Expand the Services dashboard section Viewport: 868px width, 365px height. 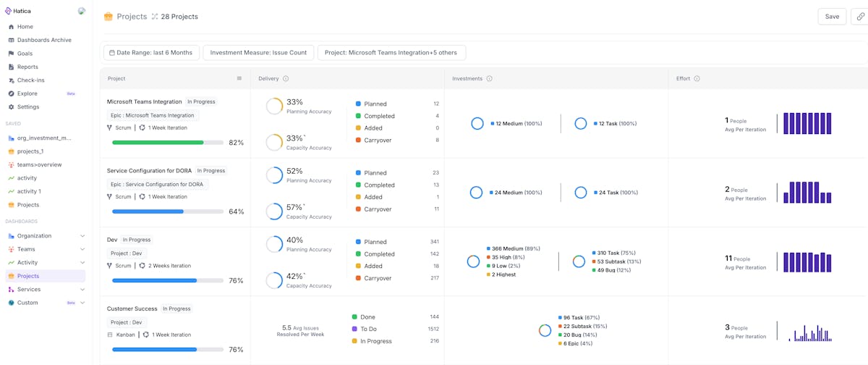[x=82, y=290]
